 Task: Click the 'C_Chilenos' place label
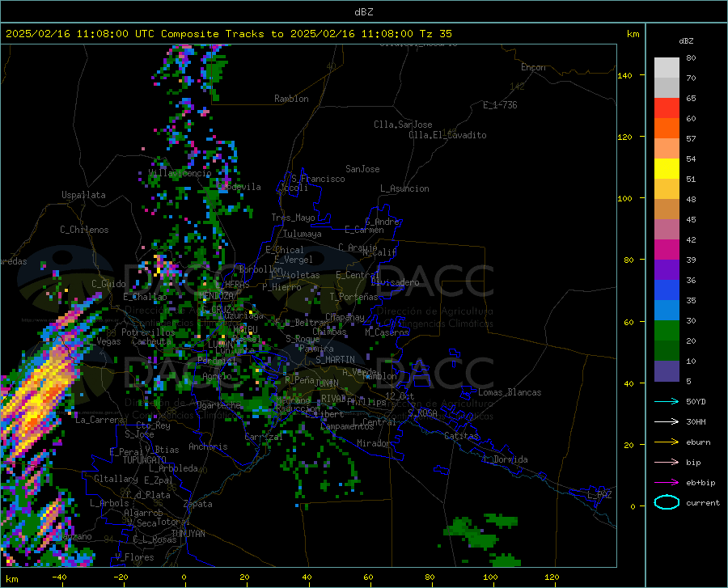point(84,230)
